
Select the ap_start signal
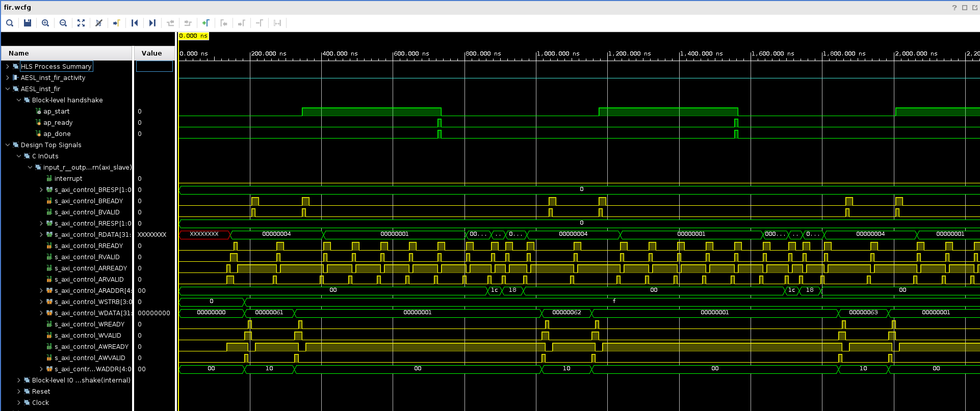pyautogui.click(x=56, y=112)
